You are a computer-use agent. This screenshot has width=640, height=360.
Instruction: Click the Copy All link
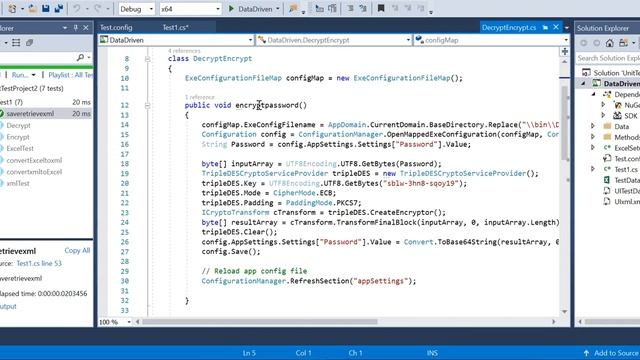pyautogui.click(x=77, y=250)
